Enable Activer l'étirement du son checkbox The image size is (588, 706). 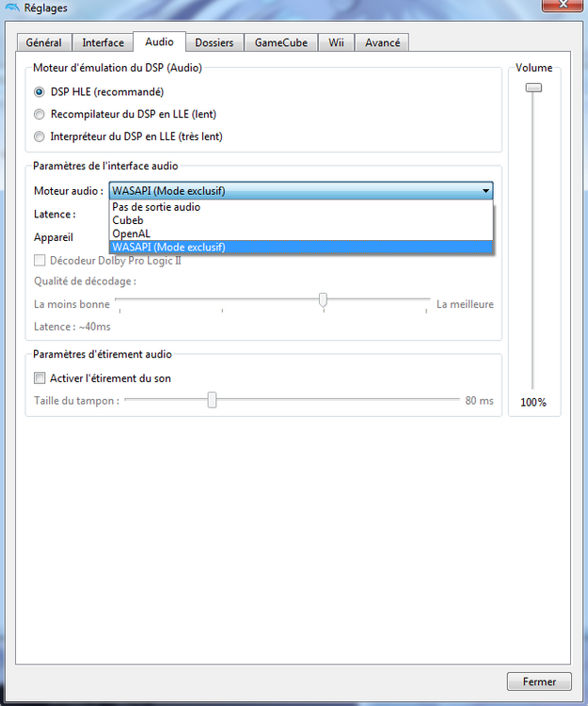(40, 377)
